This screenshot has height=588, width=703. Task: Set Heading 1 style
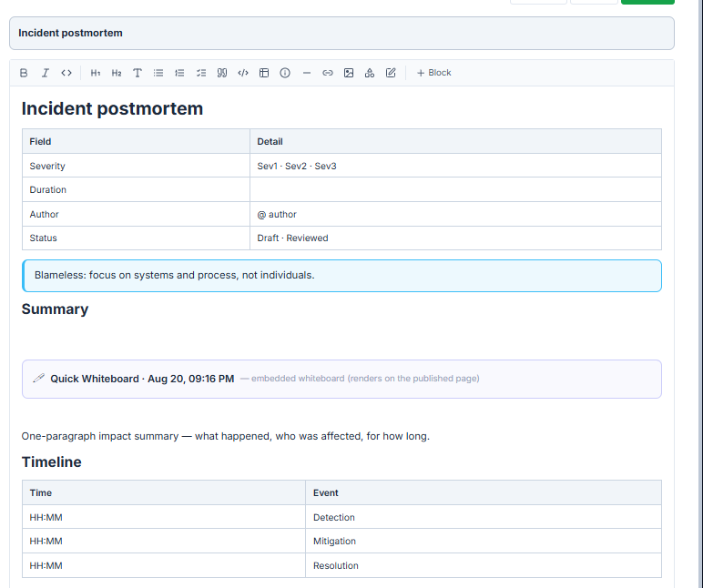(x=96, y=73)
